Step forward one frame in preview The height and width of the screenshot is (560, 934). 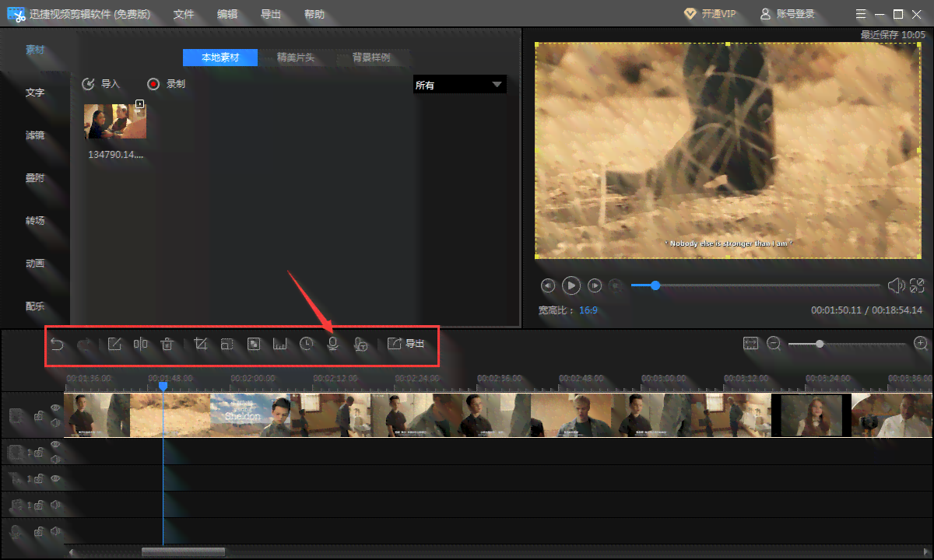[x=595, y=285]
